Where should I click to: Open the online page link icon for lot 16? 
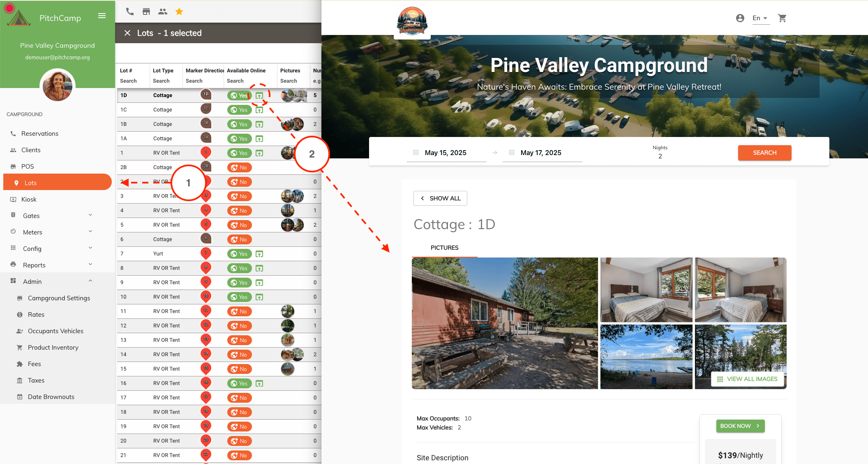[x=259, y=383]
